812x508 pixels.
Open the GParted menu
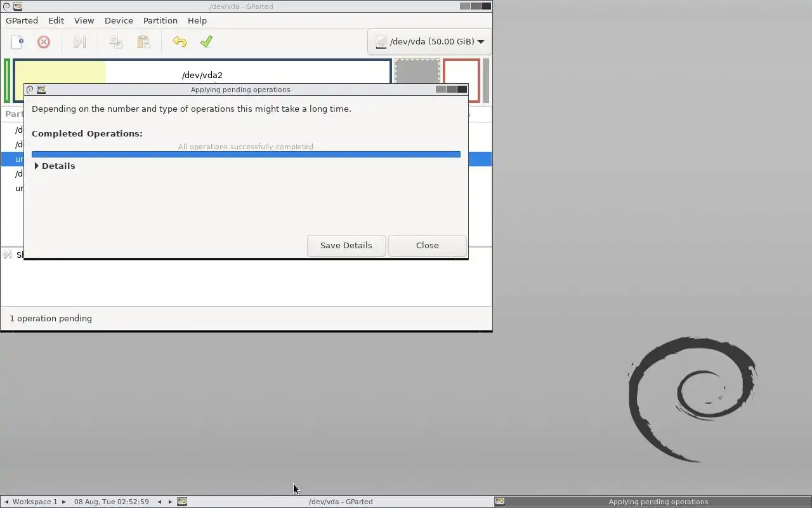[22, 20]
